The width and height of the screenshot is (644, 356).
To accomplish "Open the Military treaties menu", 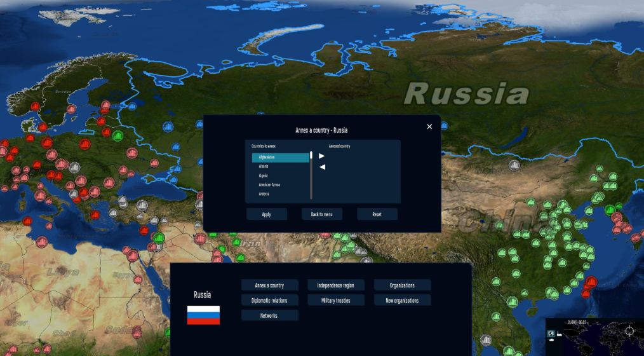I will coord(336,300).
